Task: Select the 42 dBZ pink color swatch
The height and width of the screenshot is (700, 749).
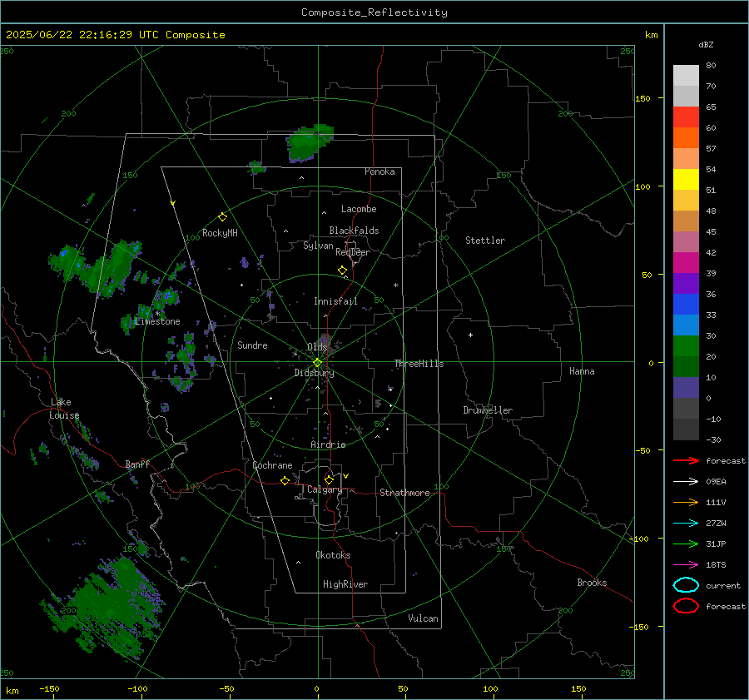Action: pyautogui.click(x=686, y=241)
